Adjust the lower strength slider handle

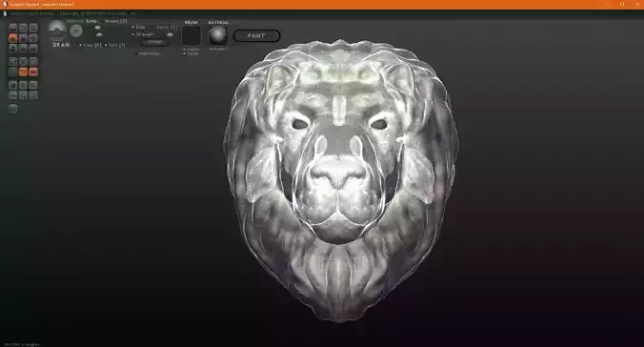[x=99, y=34]
